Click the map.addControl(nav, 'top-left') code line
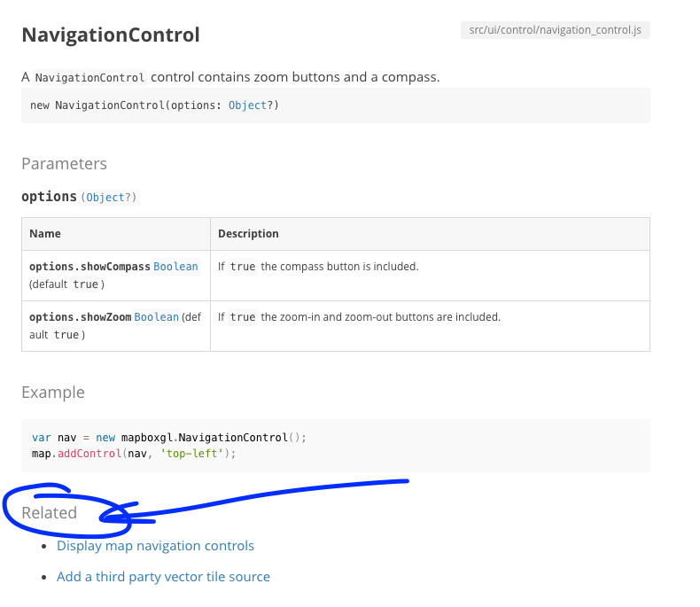Image resolution: width=700 pixels, height=607 pixels. pyautogui.click(x=134, y=454)
